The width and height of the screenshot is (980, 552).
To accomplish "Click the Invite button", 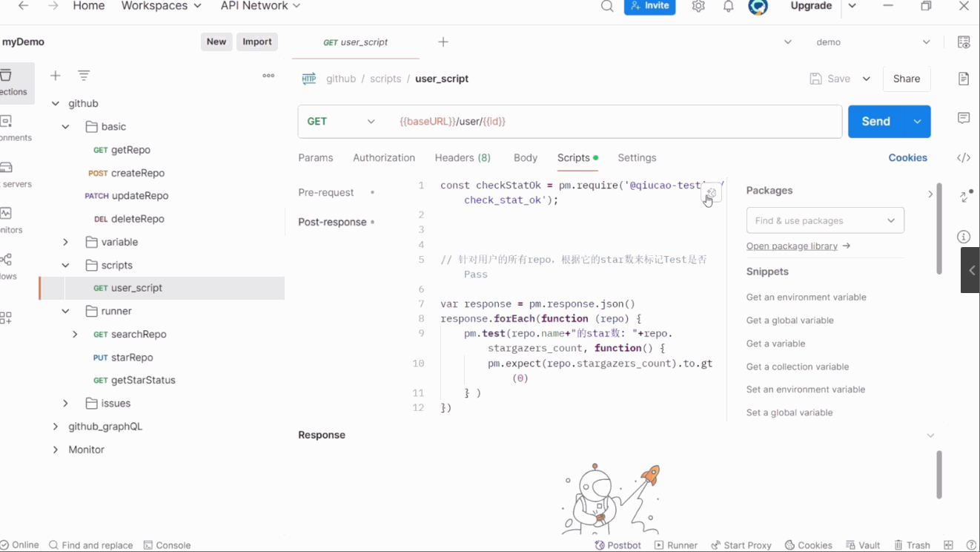I will pyautogui.click(x=650, y=6).
